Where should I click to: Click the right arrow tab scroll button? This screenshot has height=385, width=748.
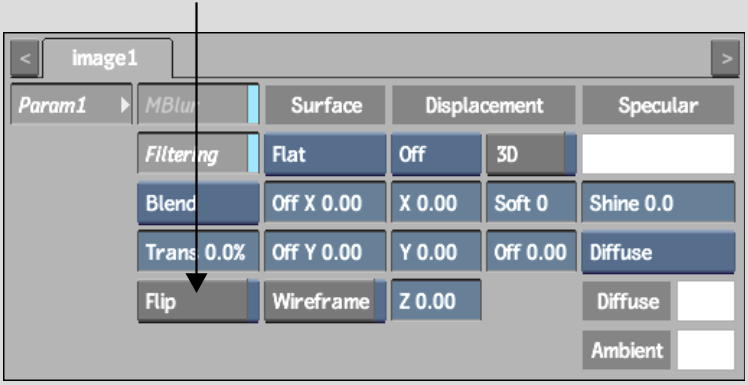point(725,59)
